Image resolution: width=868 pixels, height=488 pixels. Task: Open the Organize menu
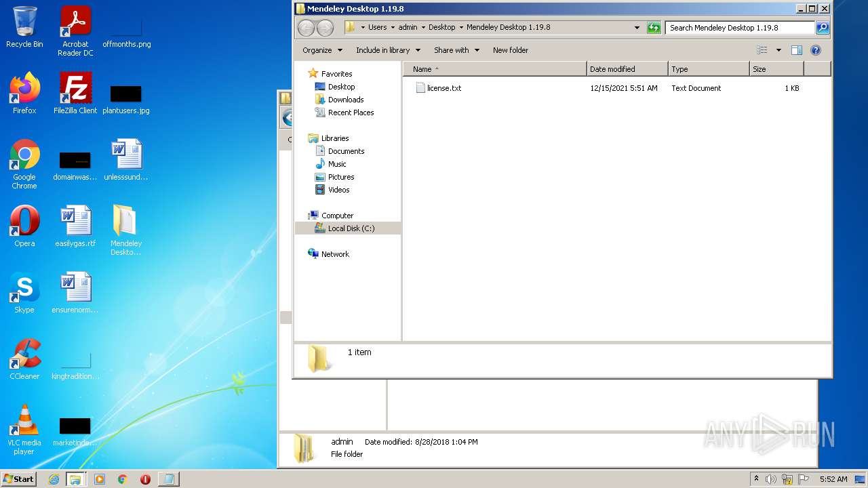pyautogui.click(x=322, y=50)
